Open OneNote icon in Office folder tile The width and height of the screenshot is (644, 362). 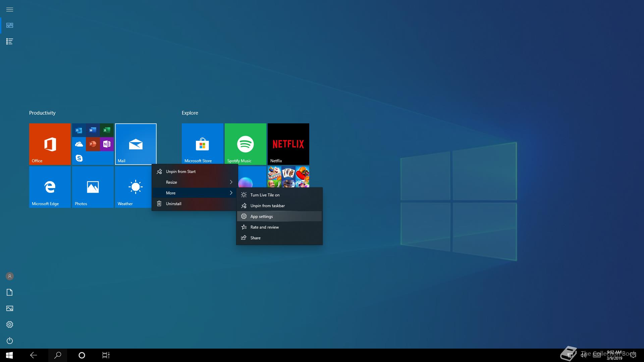pos(107,144)
